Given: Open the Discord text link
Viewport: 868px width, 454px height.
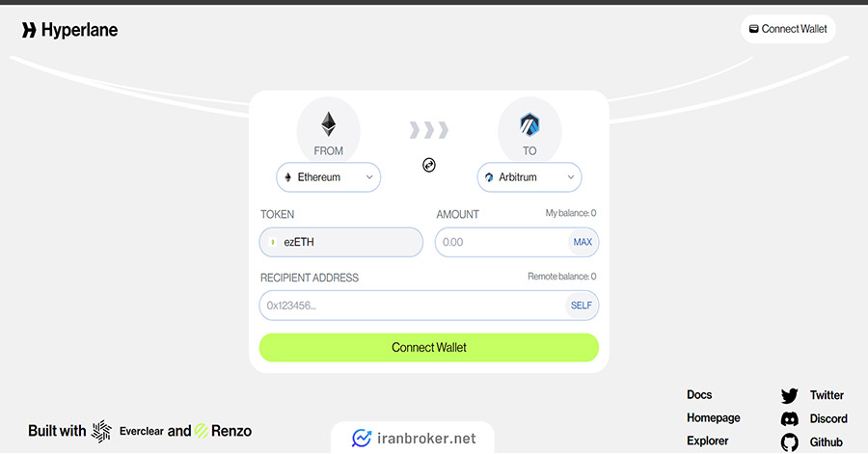Looking at the screenshot, I should 828,419.
